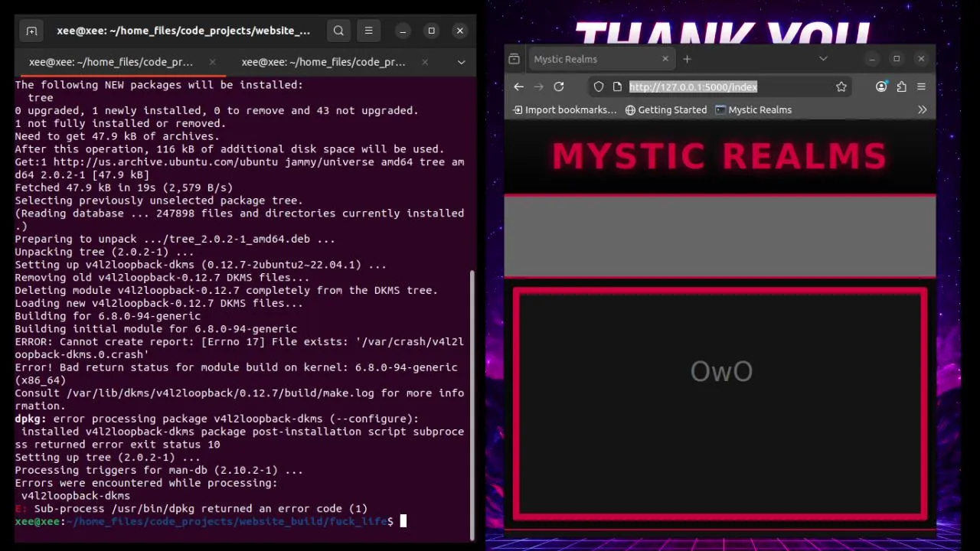
Task: Show more bookmarks with the double chevron
Action: tap(922, 109)
